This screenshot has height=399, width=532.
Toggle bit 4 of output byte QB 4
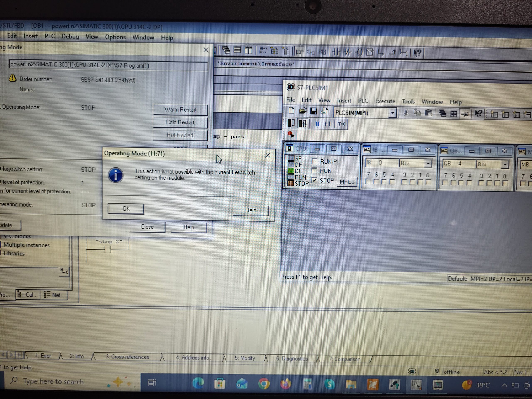(469, 183)
